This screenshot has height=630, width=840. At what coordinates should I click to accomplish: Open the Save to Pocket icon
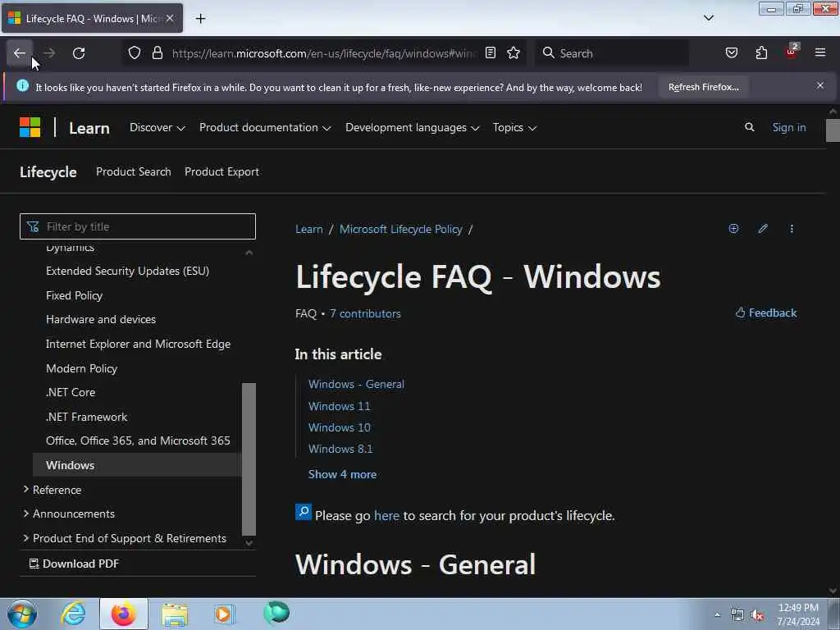(731, 53)
